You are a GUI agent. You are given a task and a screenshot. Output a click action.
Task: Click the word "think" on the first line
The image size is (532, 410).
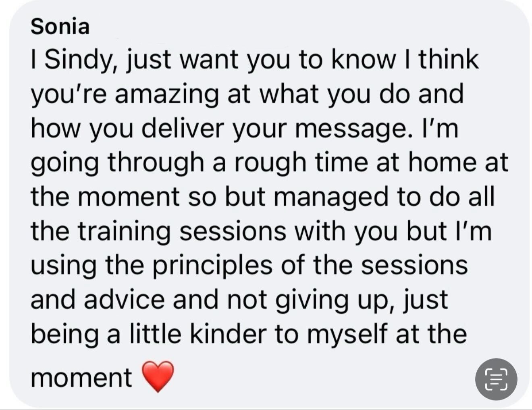click(x=448, y=60)
